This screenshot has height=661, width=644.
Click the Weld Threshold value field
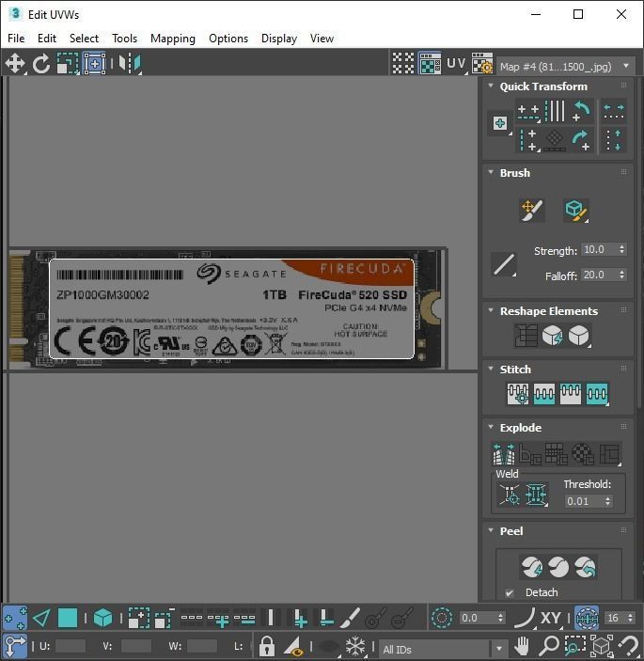coord(584,501)
